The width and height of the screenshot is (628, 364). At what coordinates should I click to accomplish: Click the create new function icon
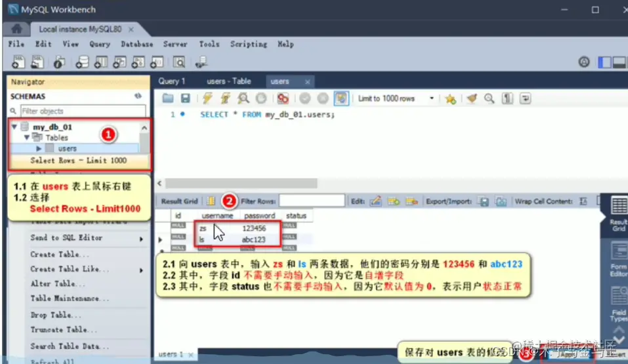pos(157,62)
